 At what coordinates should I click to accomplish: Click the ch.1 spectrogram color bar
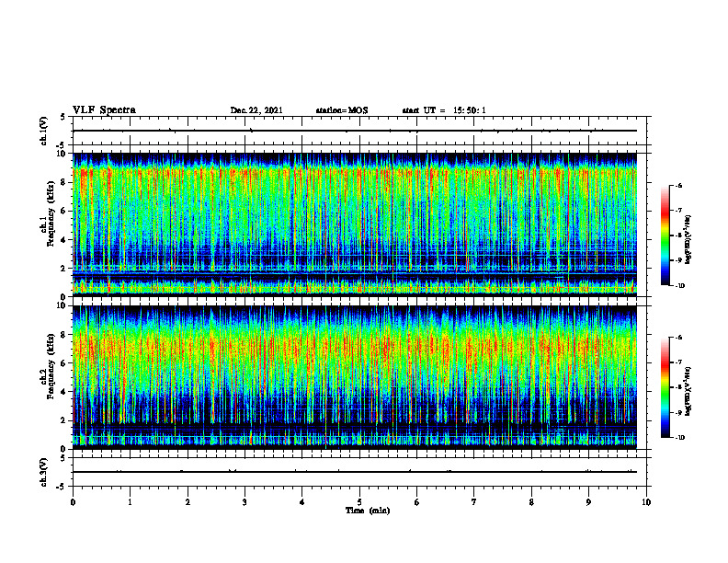[x=665, y=236]
